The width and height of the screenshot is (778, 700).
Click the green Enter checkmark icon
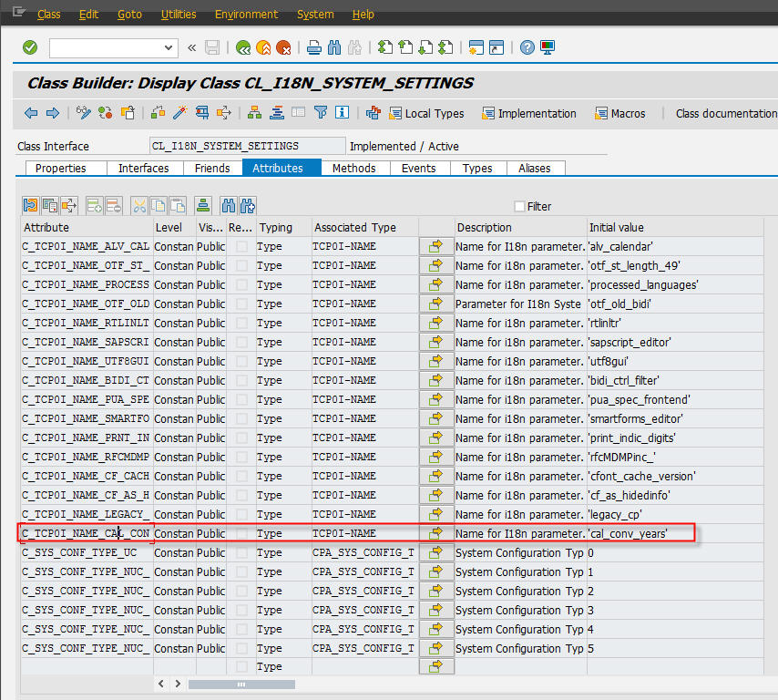[x=30, y=47]
